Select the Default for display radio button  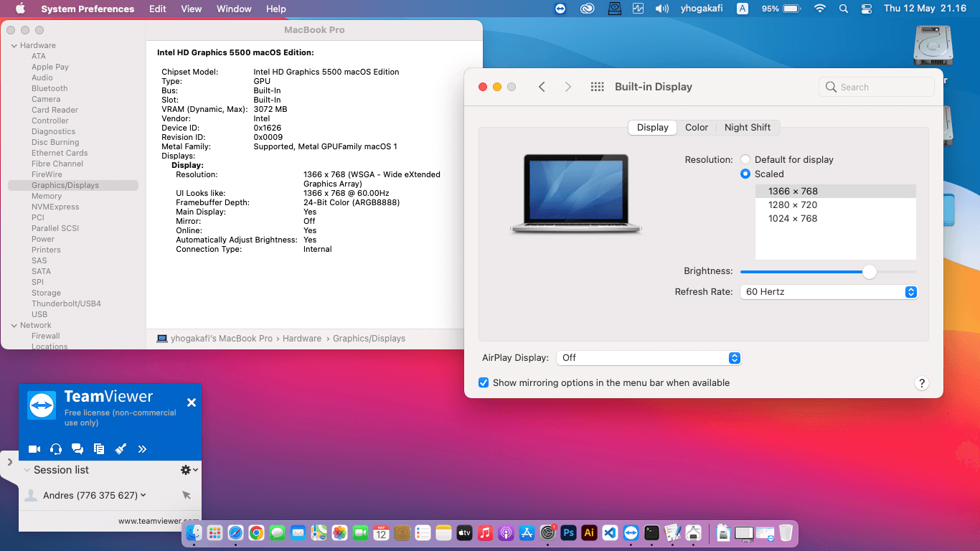[x=745, y=159]
